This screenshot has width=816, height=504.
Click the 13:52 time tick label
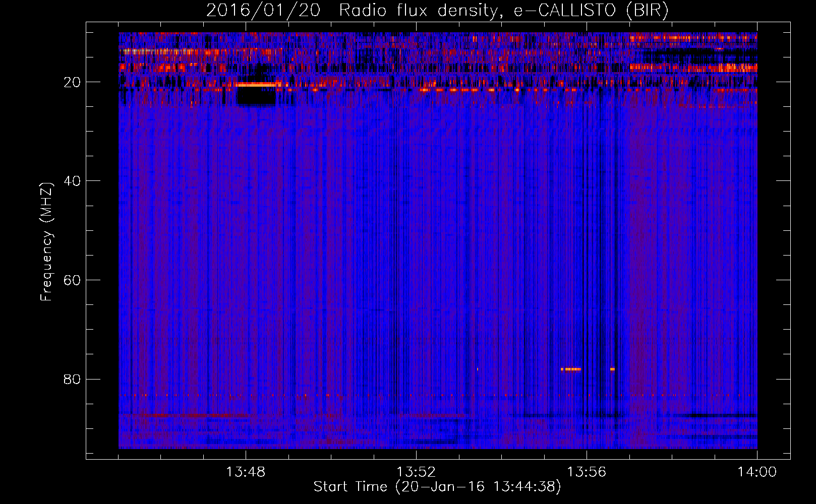click(x=416, y=472)
